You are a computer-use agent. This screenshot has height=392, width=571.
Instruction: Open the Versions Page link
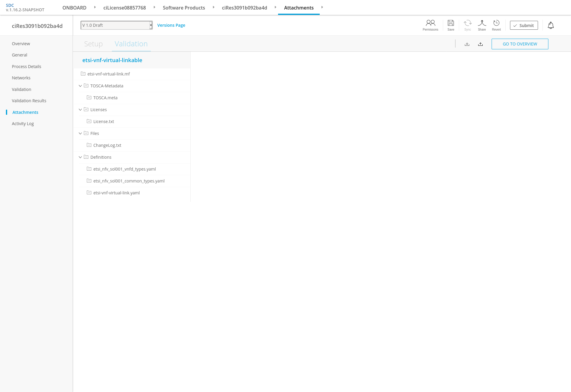coord(171,25)
